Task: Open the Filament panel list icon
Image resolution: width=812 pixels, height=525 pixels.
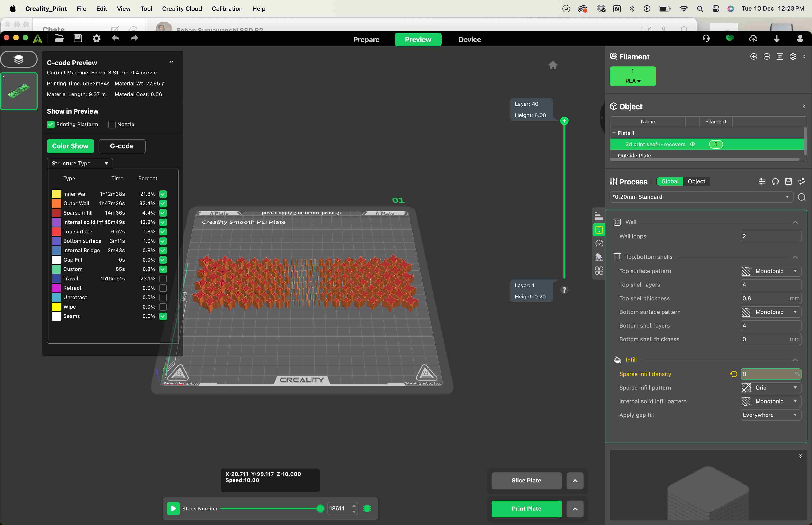Action: [x=780, y=57]
